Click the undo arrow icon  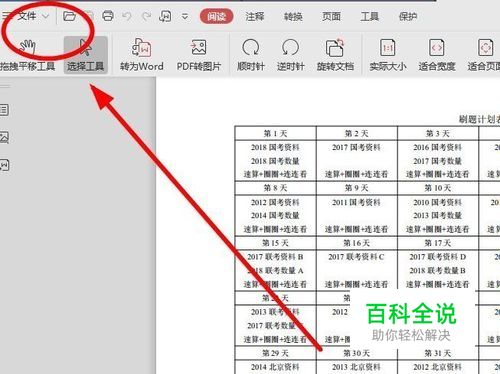[x=127, y=16]
